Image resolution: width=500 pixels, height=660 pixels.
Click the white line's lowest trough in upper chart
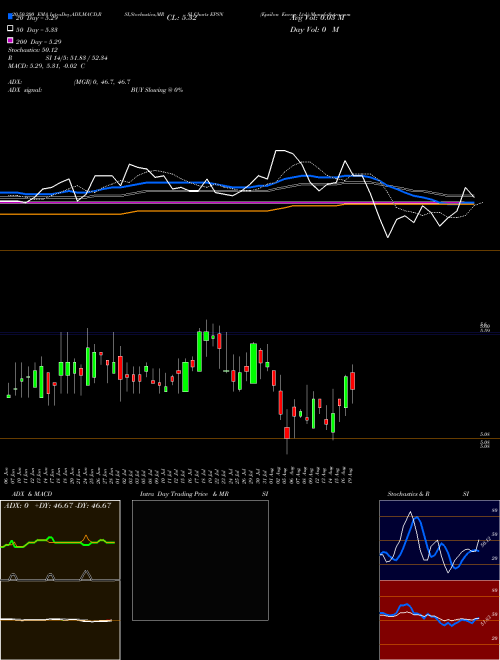point(388,237)
